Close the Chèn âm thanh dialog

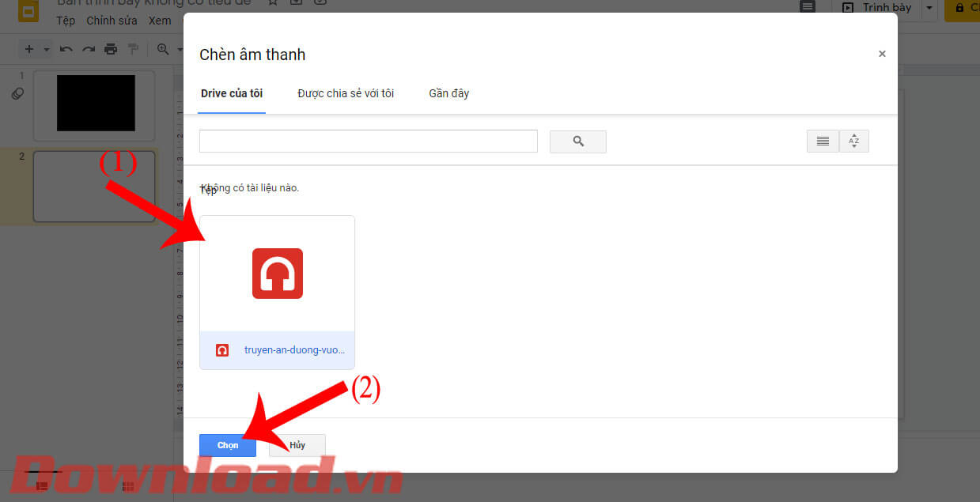[882, 54]
